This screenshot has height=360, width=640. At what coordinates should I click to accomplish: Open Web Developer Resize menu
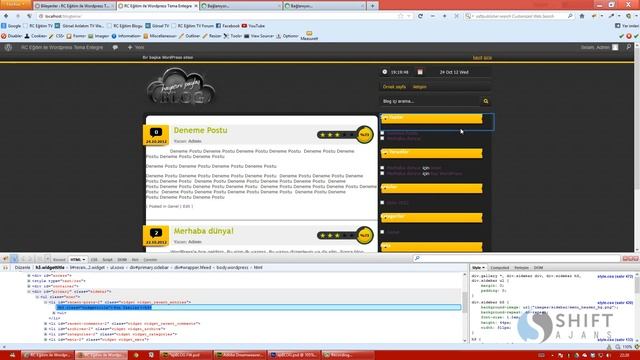(212, 36)
